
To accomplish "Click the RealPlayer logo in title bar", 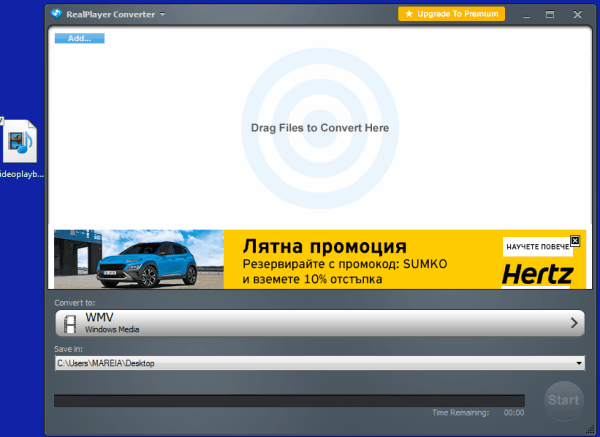I will (x=56, y=14).
